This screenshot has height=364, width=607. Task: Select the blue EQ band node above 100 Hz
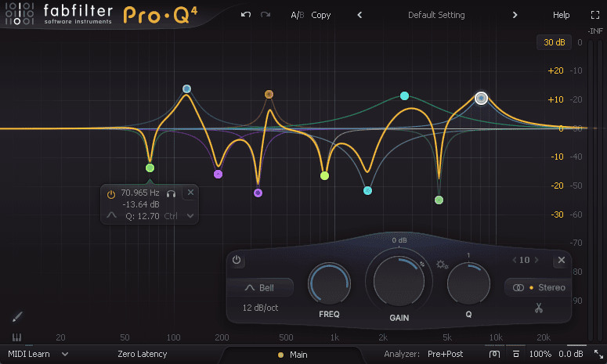(186, 89)
